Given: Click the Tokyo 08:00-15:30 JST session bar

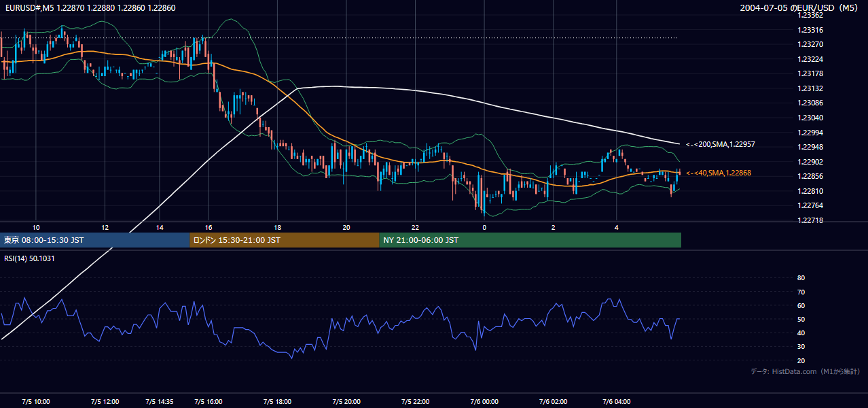Looking at the screenshot, I should click(95, 240).
